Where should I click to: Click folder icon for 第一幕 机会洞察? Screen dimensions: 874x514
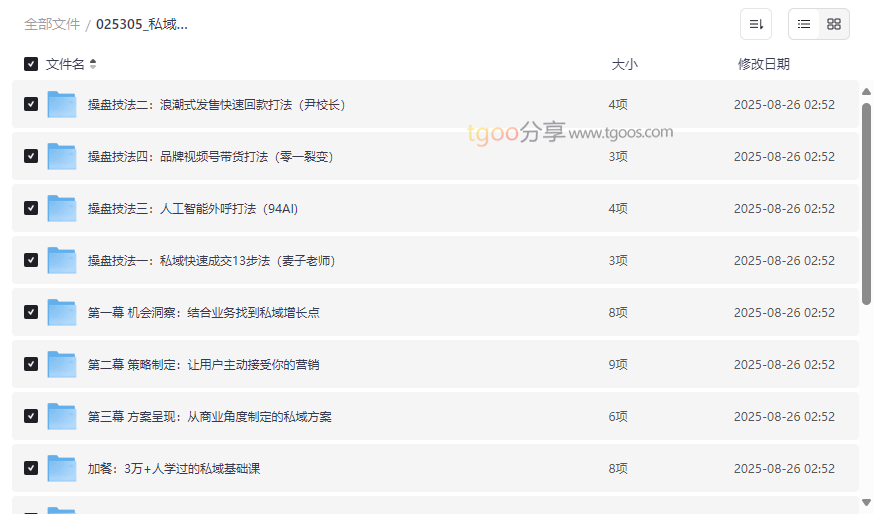[x=62, y=312]
